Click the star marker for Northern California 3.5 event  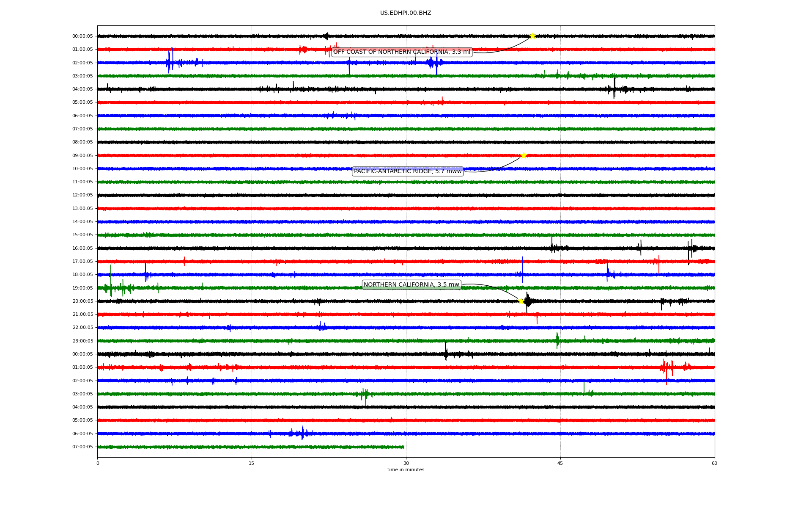tap(521, 301)
